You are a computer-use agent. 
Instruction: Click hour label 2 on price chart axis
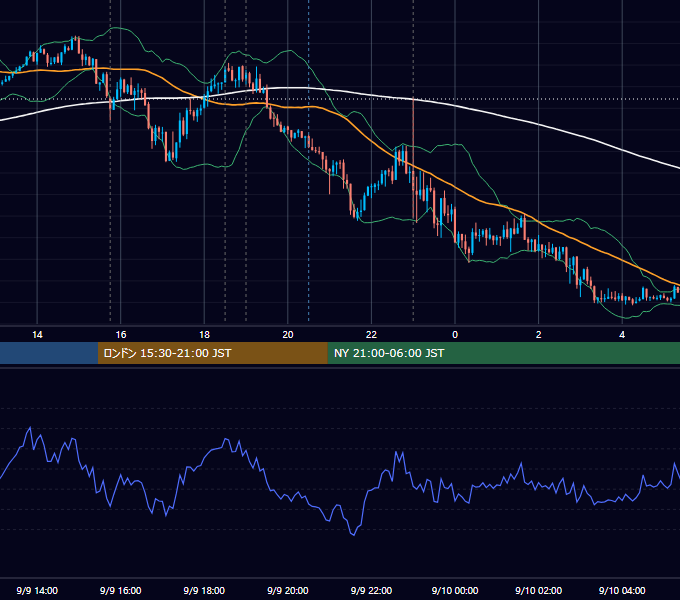539,335
